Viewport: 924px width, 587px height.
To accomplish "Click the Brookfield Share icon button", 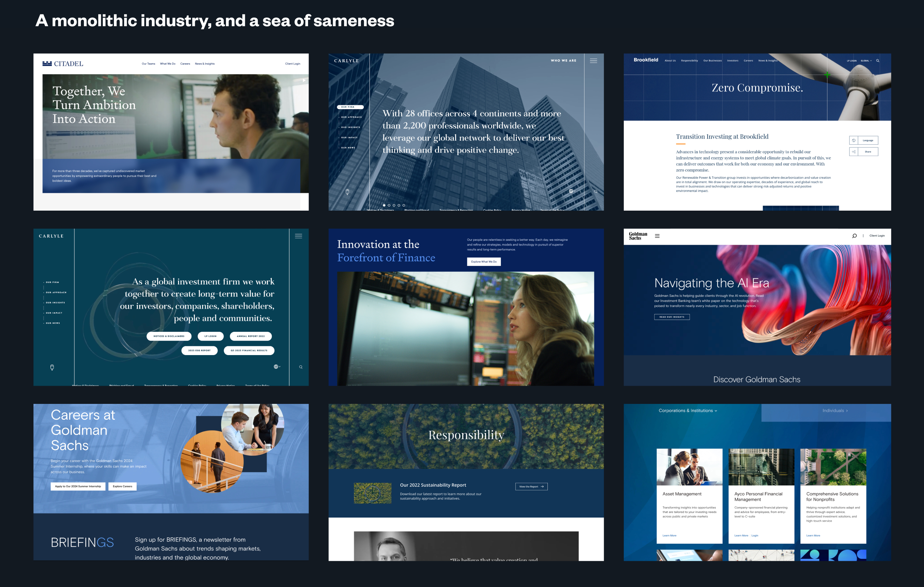I will (x=853, y=152).
